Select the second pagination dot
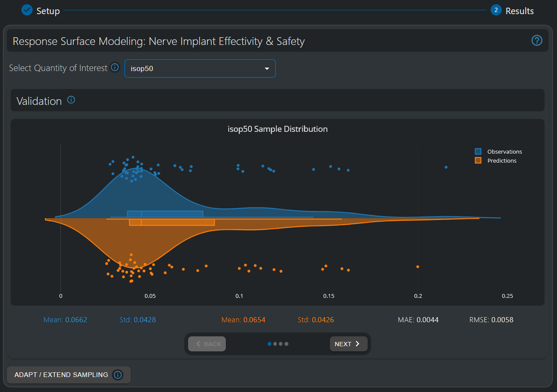 [276, 344]
